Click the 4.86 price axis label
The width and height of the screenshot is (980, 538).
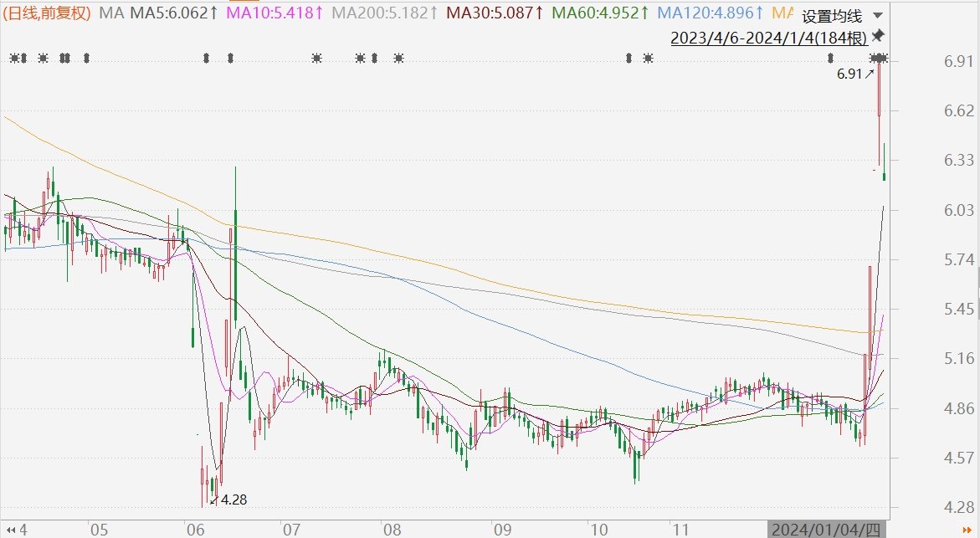point(959,408)
